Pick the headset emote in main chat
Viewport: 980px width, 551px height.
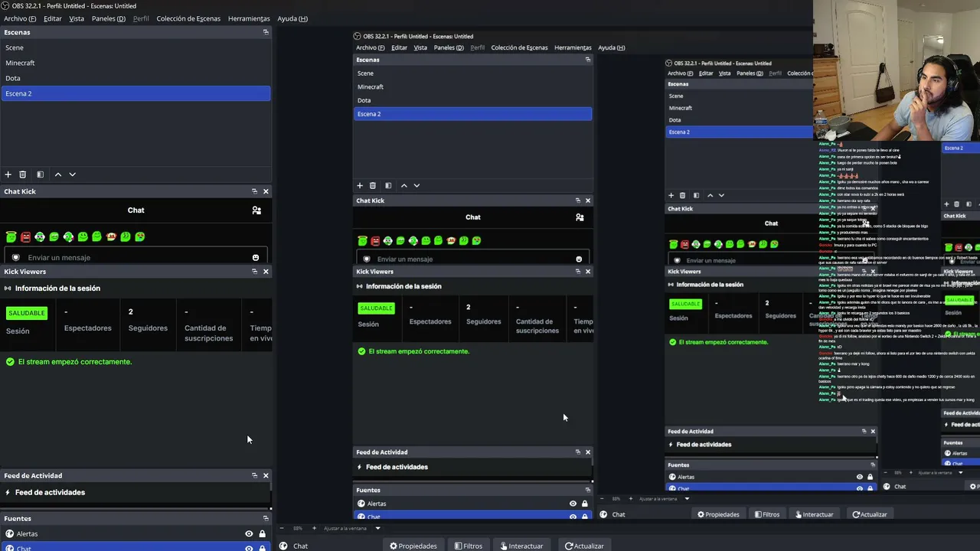pos(40,237)
